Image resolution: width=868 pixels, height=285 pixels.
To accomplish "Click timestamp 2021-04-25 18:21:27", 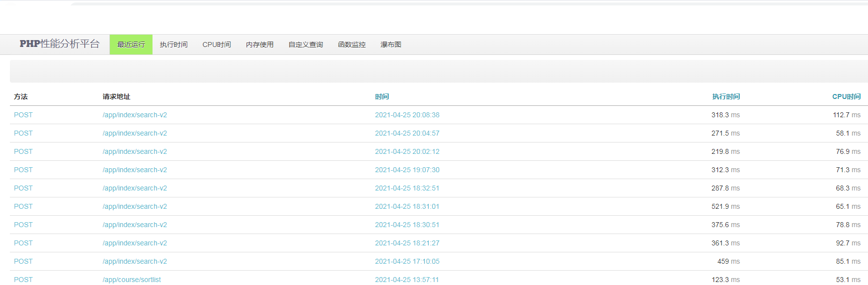I will pyautogui.click(x=407, y=243).
